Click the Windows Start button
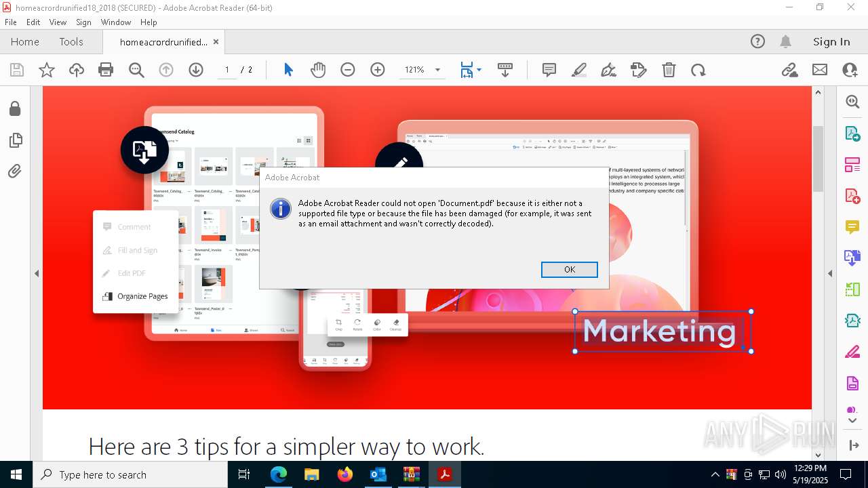The height and width of the screenshot is (488, 868). click(x=16, y=474)
